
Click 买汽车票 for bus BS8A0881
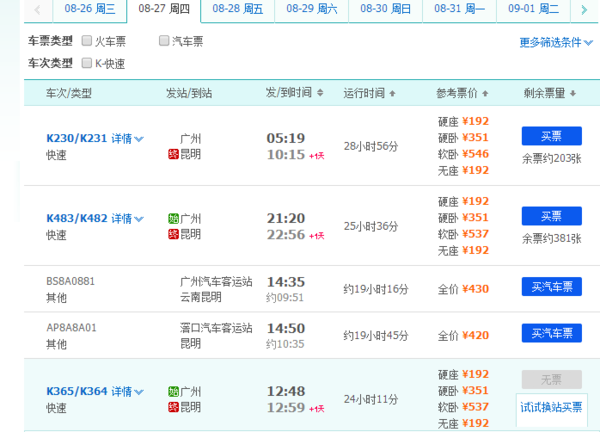coord(551,287)
